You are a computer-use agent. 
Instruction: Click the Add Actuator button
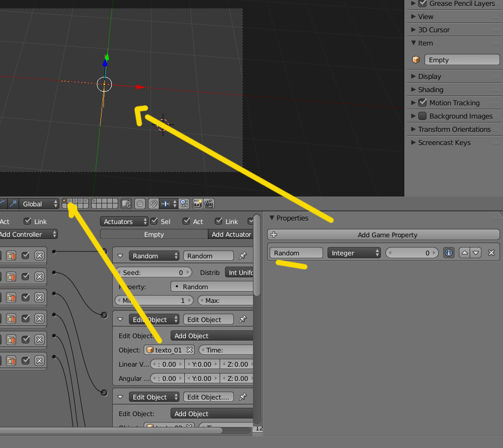(230, 234)
